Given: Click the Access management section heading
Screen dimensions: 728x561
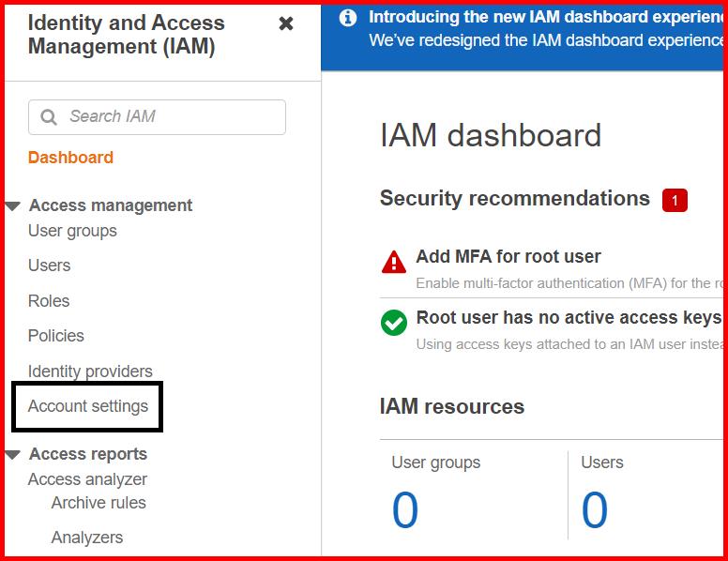Looking at the screenshot, I should click(x=111, y=205).
